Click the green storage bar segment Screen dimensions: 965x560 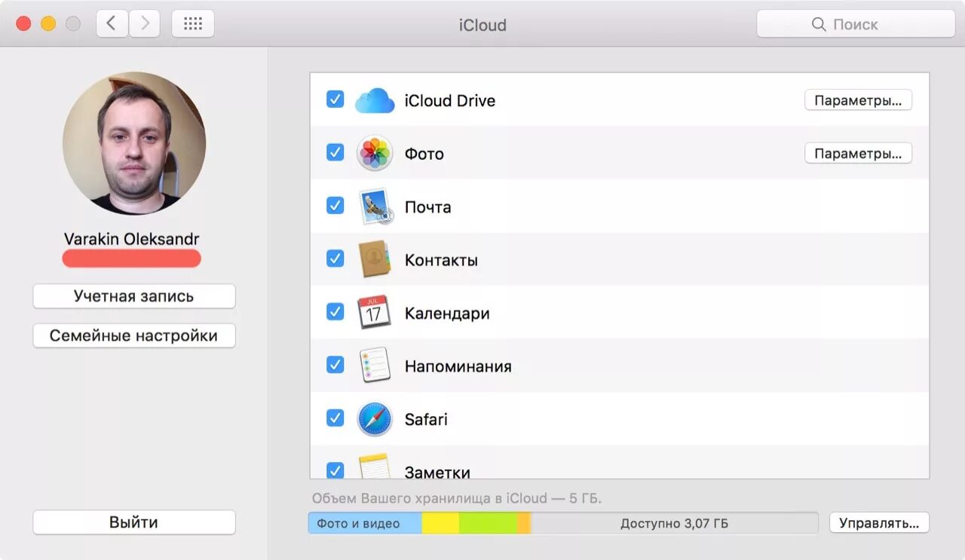(x=488, y=523)
